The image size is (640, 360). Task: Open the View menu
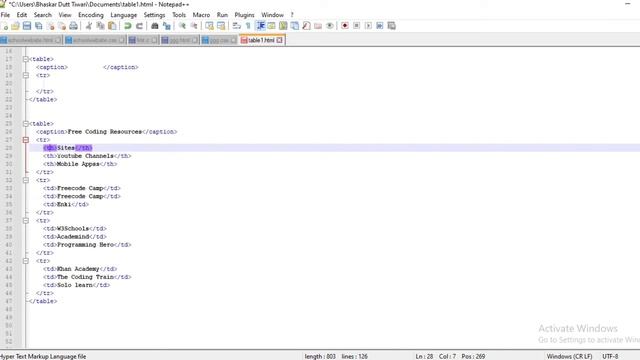65,15
